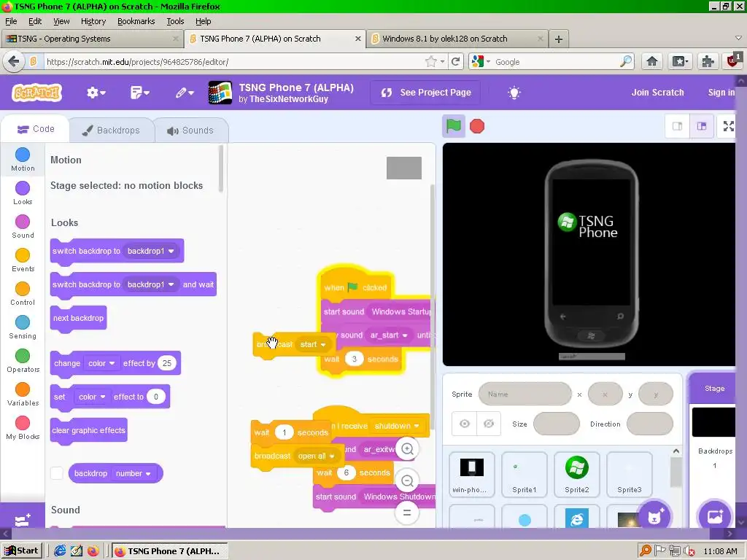Open the File menu icon in Scratch header
The image size is (747, 560).
click(x=139, y=93)
